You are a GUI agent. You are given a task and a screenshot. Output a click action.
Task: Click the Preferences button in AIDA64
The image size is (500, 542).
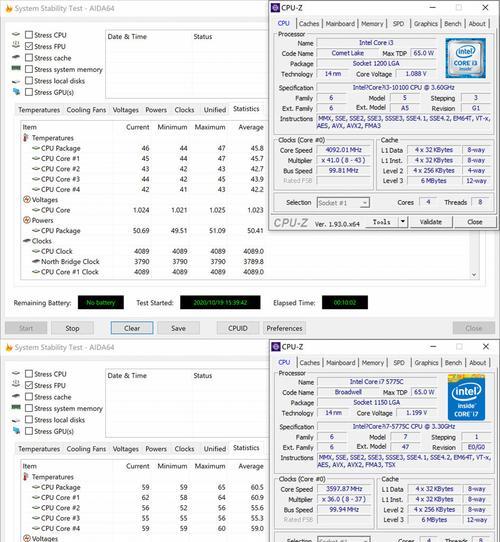284,328
